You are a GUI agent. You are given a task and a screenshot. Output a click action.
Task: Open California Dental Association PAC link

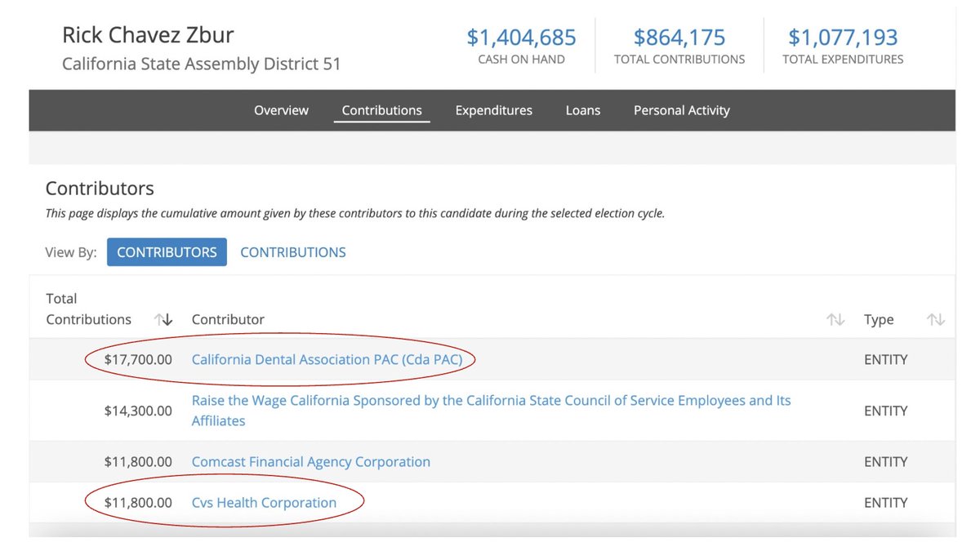point(327,359)
